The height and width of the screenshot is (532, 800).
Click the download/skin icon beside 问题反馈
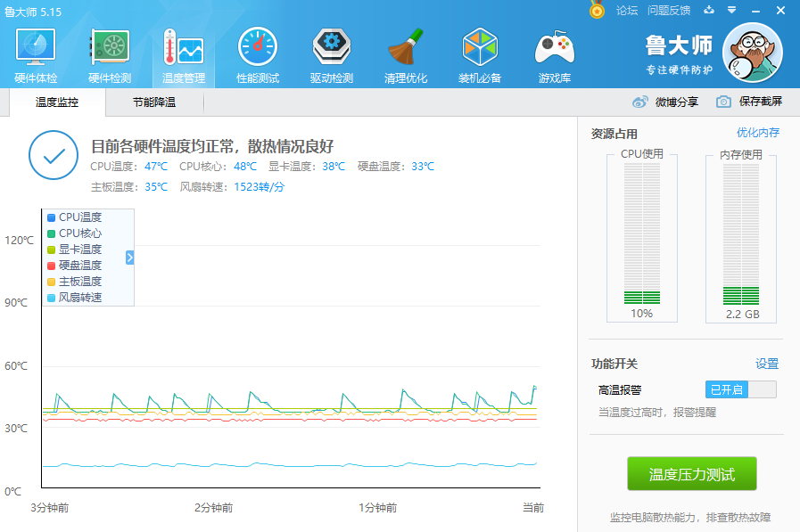click(709, 10)
